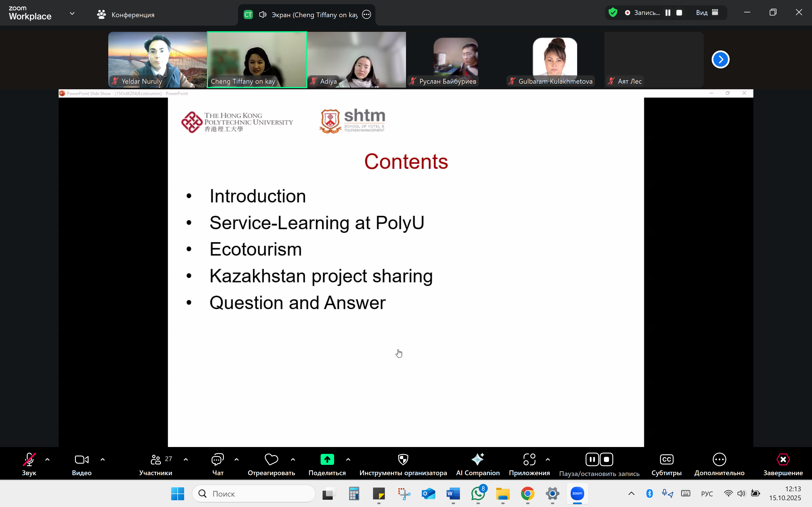The image size is (812, 507).
Task: Click the green Share screen icon
Action: point(327,459)
